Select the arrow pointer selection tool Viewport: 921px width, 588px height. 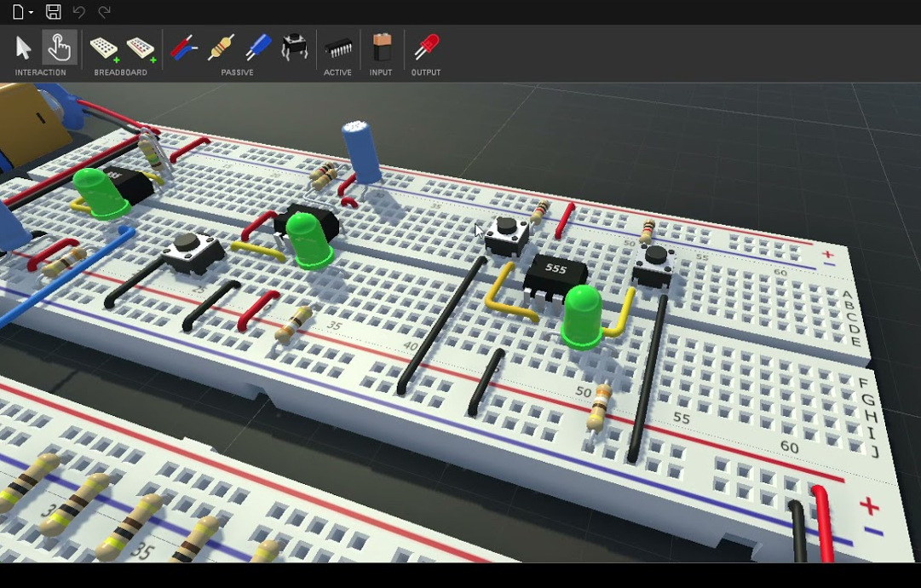tap(24, 48)
